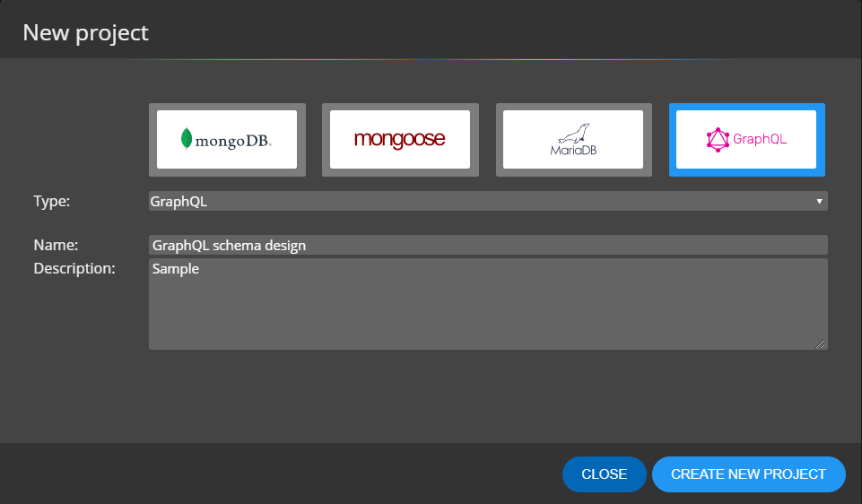
Task: Click the 'New project' dialog title
Action: [x=86, y=33]
